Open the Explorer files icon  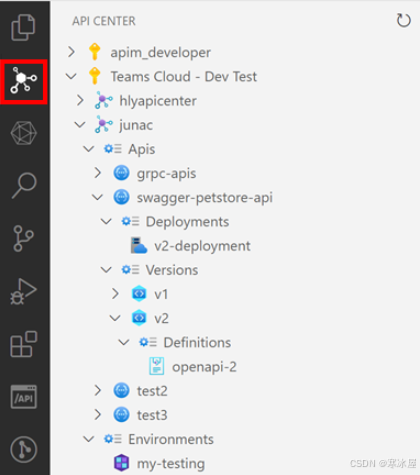pos(23,27)
